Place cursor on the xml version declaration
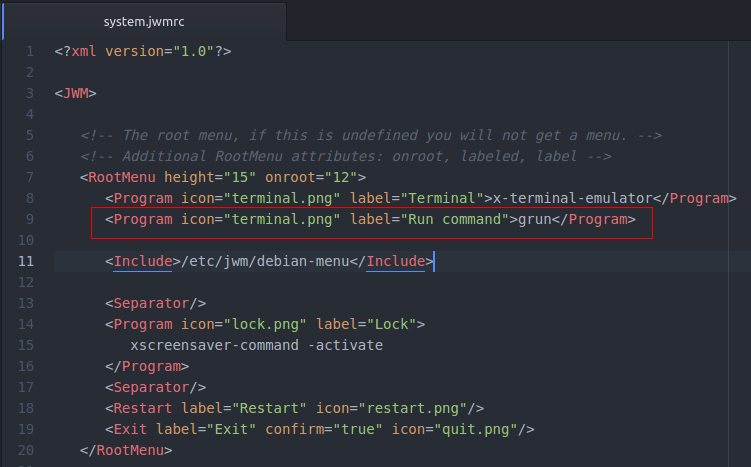 [143, 51]
